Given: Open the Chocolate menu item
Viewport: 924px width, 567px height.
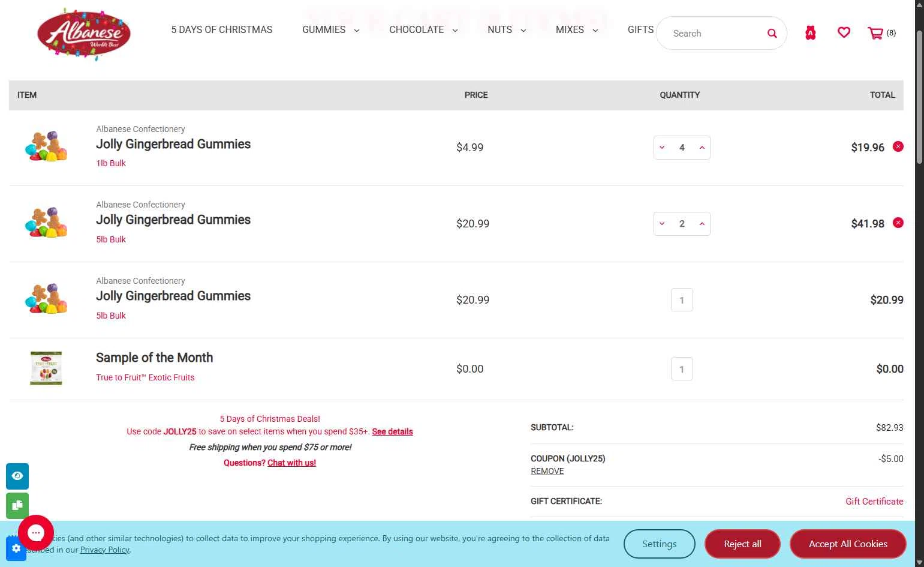Looking at the screenshot, I should [417, 30].
